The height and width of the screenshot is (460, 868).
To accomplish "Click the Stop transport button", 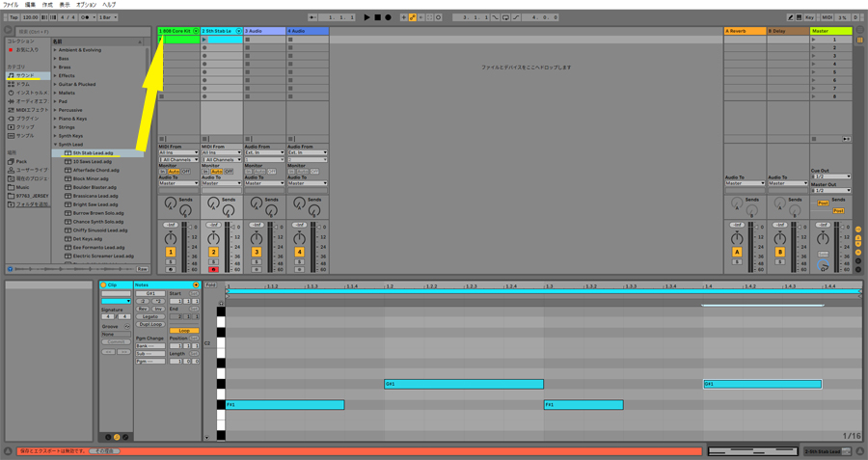I will pos(377,17).
